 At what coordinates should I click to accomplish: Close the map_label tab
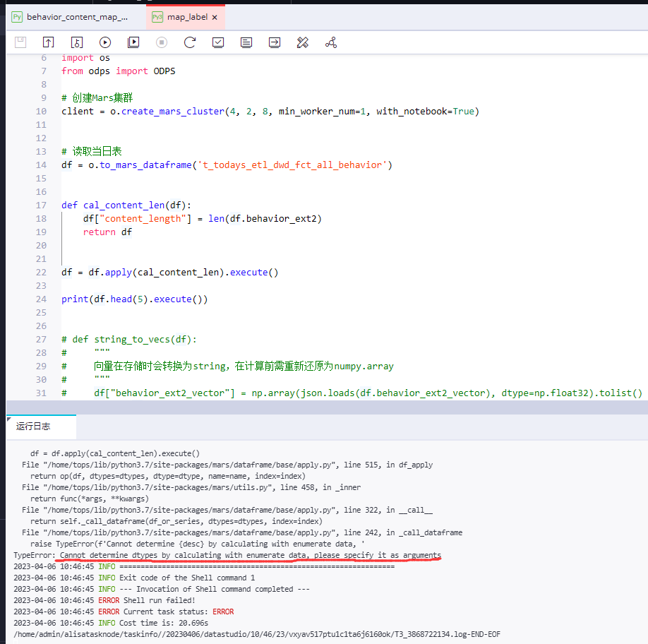point(214,16)
